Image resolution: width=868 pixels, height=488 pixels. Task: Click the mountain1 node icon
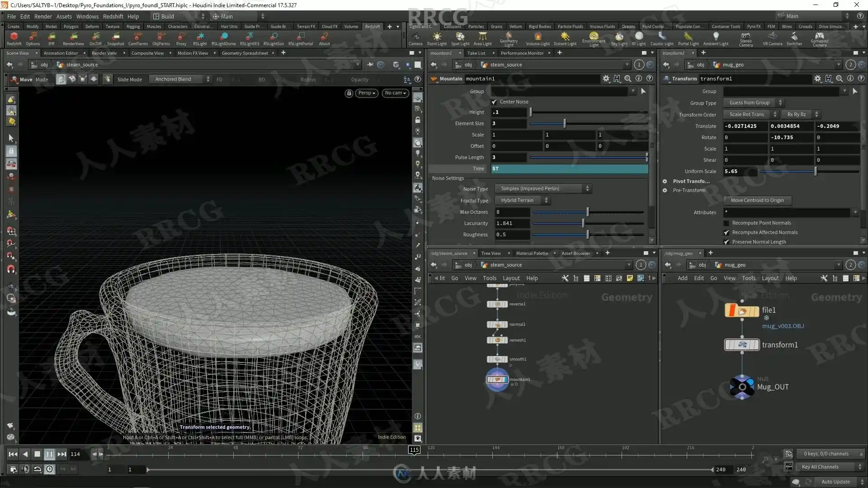coord(497,380)
